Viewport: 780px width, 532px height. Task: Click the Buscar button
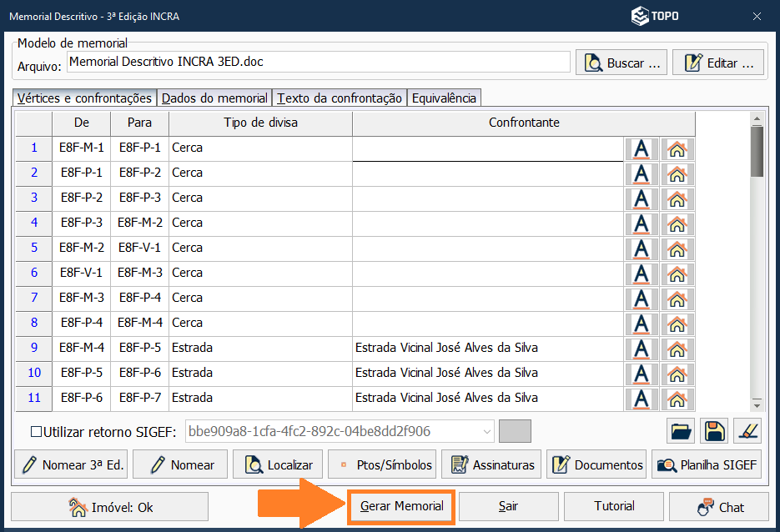tap(621, 63)
